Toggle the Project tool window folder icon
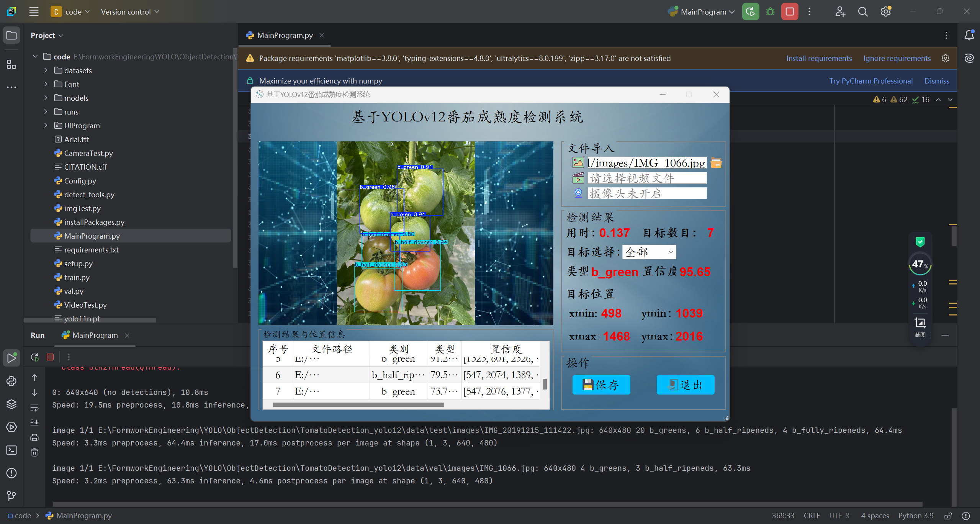980x524 pixels. 11,36
